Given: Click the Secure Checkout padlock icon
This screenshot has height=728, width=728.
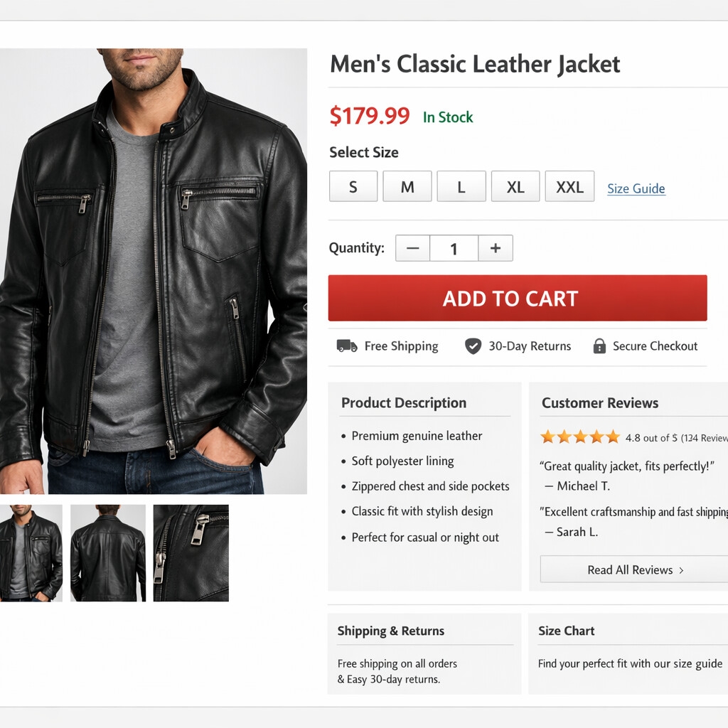Looking at the screenshot, I should [599, 346].
